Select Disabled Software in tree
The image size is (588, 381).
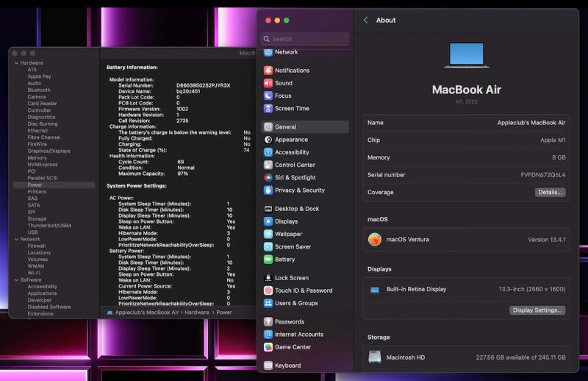49,307
